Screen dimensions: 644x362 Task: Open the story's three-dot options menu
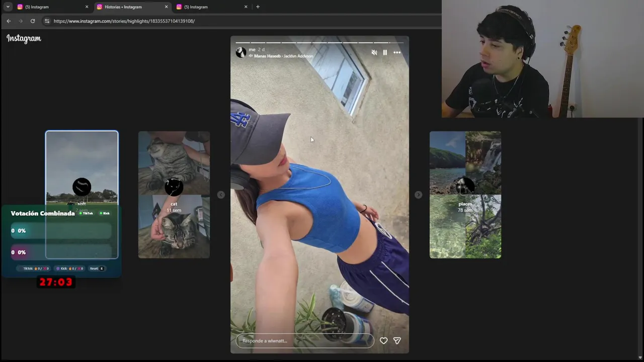coord(397,52)
